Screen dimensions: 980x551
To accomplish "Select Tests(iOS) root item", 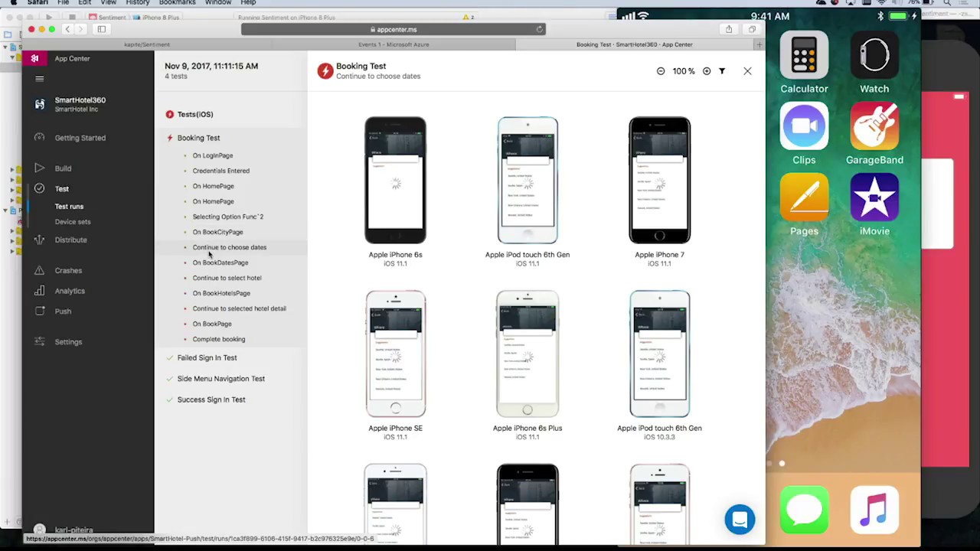I will click(195, 114).
